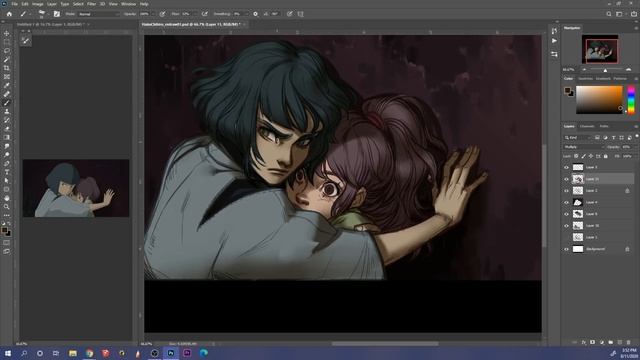Viewport: 640px width, 360px height.
Task: Open the Layers panel flyout menu
Action: coord(636,127)
